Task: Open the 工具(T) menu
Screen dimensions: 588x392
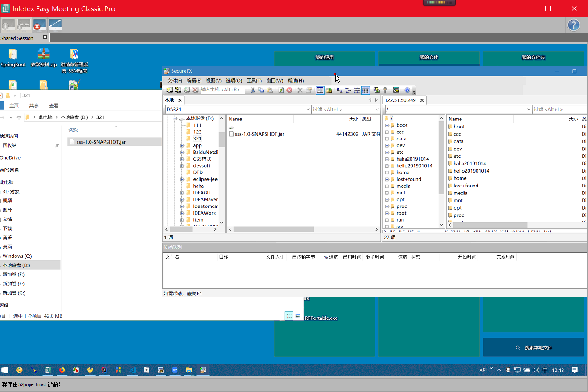Action: pyautogui.click(x=254, y=81)
